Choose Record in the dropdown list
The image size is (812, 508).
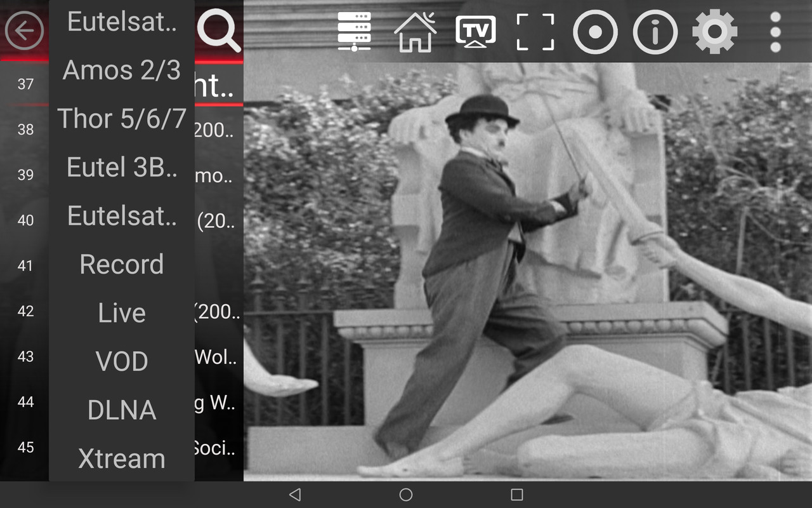click(122, 264)
